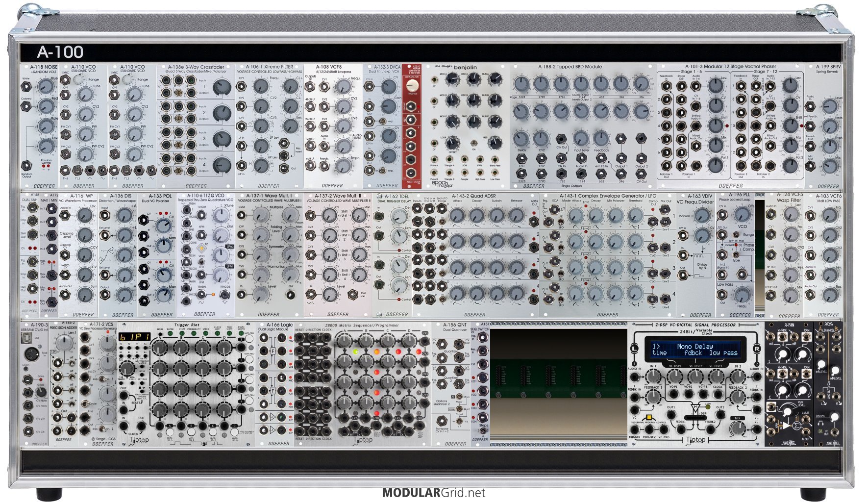Click the IN 1 knob on Z-DSP

click(x=653, y=376)
